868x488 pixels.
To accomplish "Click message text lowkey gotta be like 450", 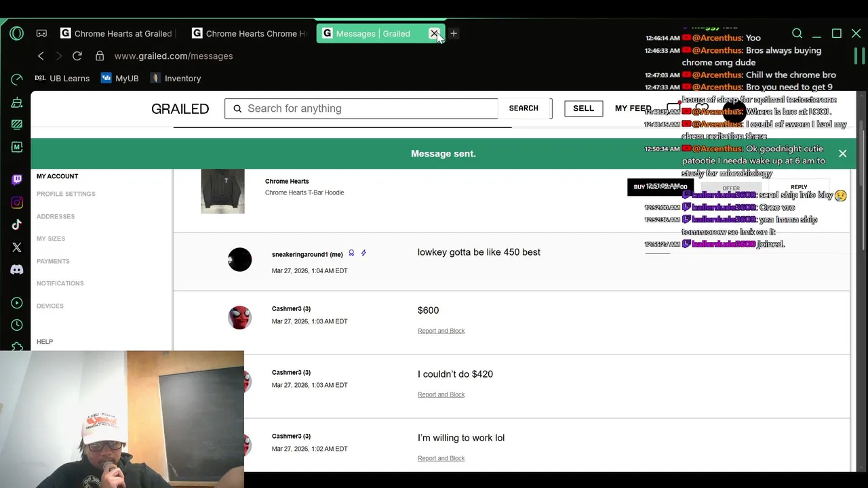I will pyautogui.click(x=479, y=252).
